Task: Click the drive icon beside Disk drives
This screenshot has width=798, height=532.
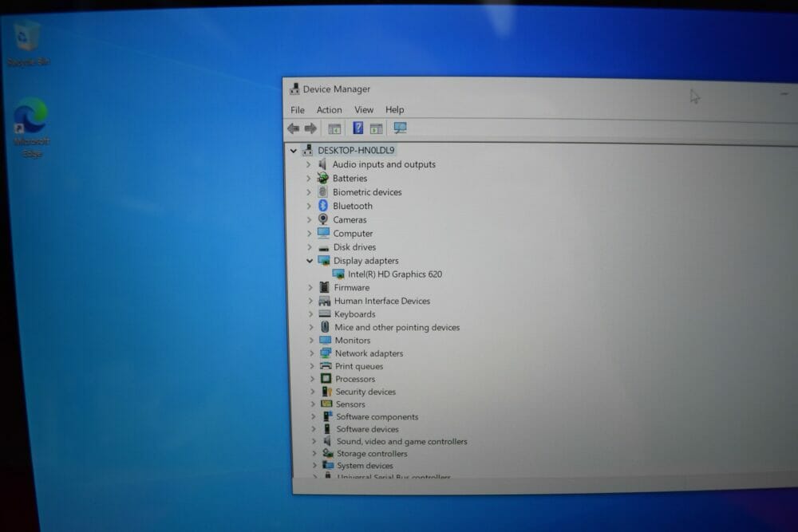Action: click(x=324, y=247)
